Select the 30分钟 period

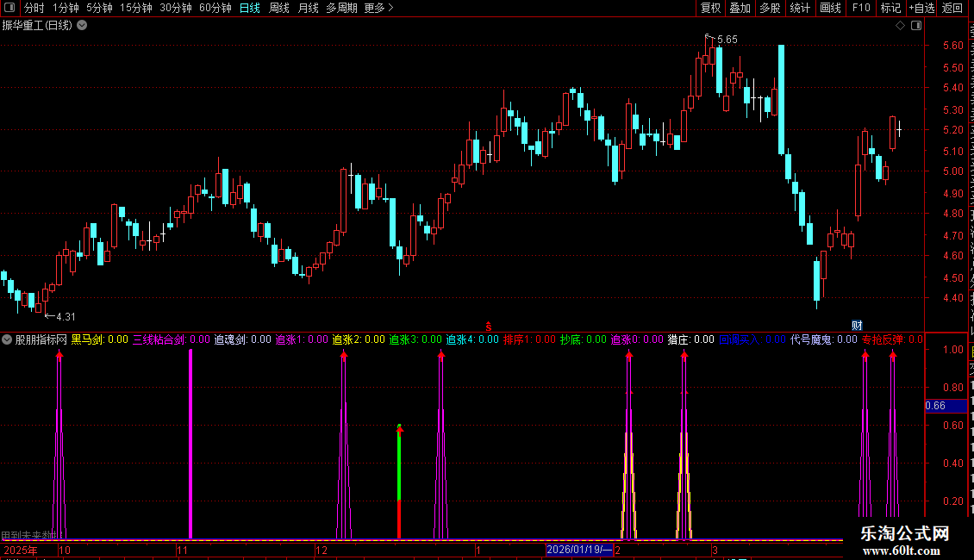point(176,8)
